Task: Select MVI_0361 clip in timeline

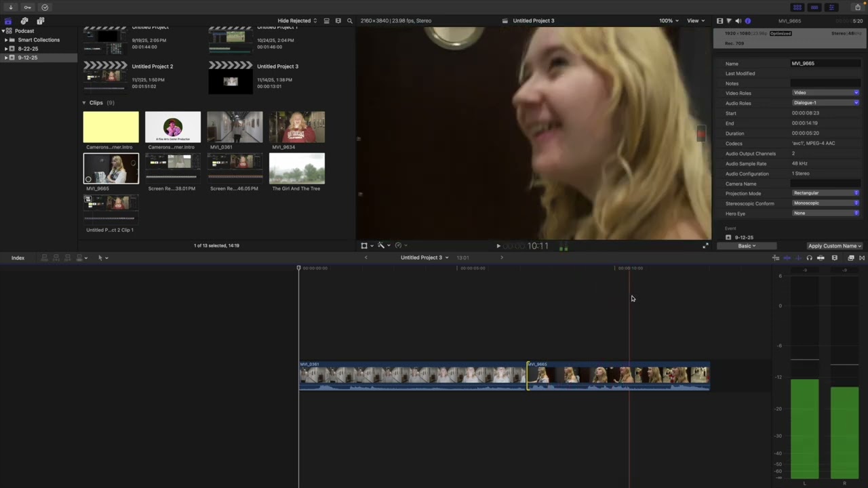Action: [413, 375]
